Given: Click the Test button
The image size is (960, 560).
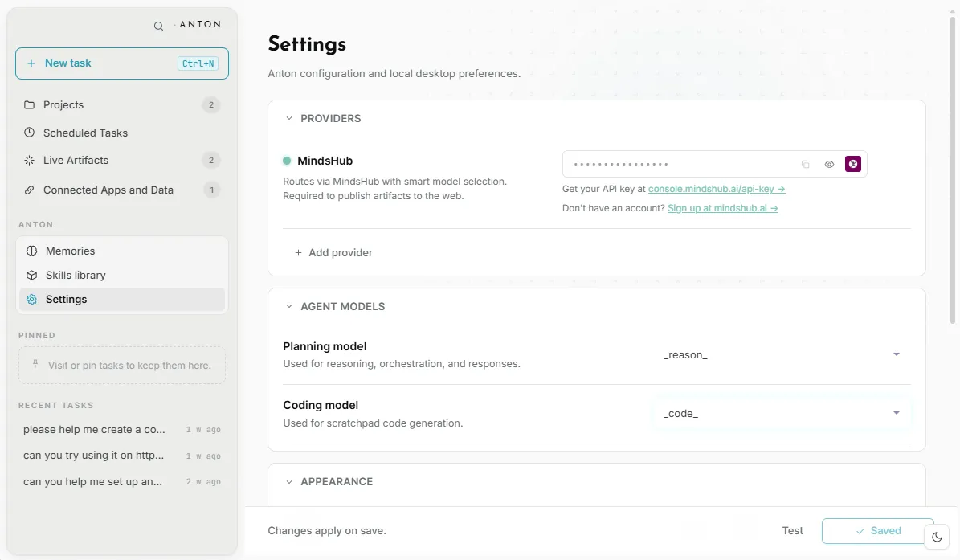Looking at the screenshot, I should coord(792,530).
